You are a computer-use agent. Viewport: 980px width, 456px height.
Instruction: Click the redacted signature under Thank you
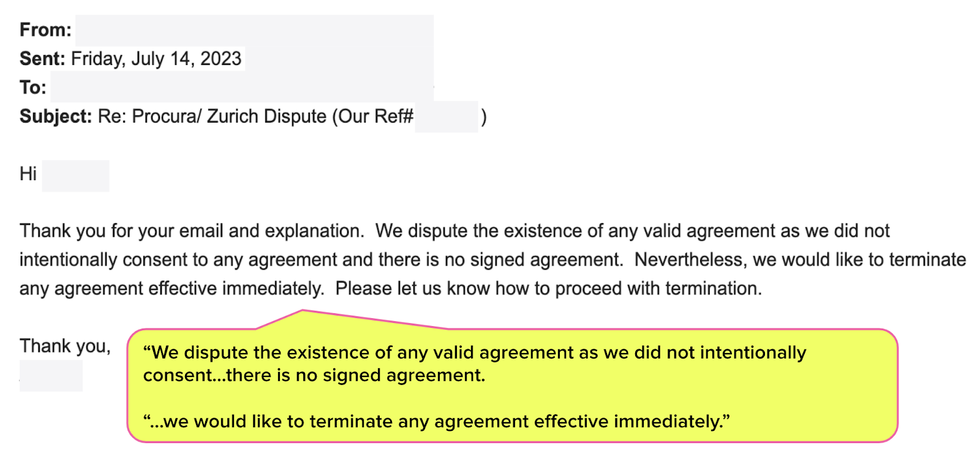[x=51, y=376]
